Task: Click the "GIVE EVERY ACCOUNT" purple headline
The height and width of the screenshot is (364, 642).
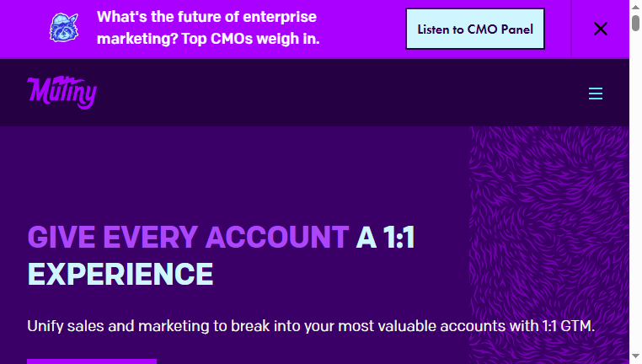Action: (x=188, y=238)
